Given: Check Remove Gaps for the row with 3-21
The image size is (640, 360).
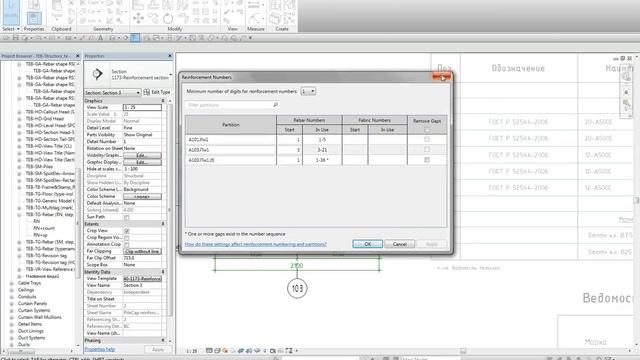Looking at the screenshot, I should 427,150.
